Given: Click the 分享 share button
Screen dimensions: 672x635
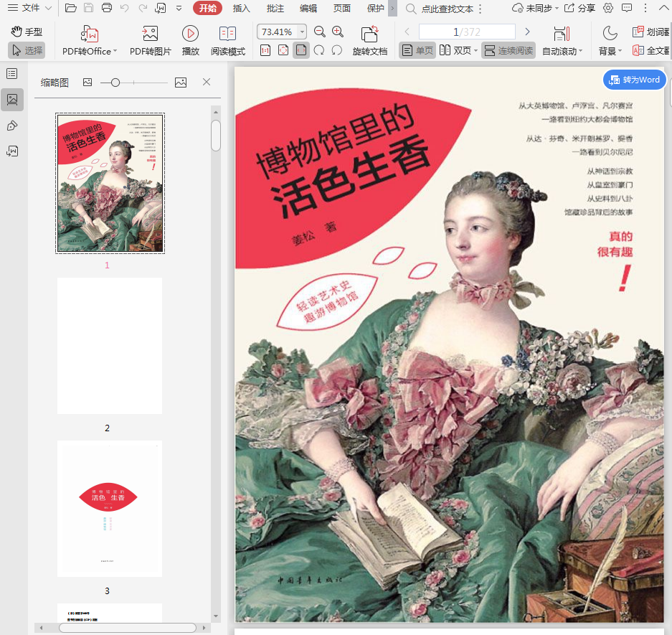Looking at the screenshot, I should pyautogui.click(x=579, y=9).
